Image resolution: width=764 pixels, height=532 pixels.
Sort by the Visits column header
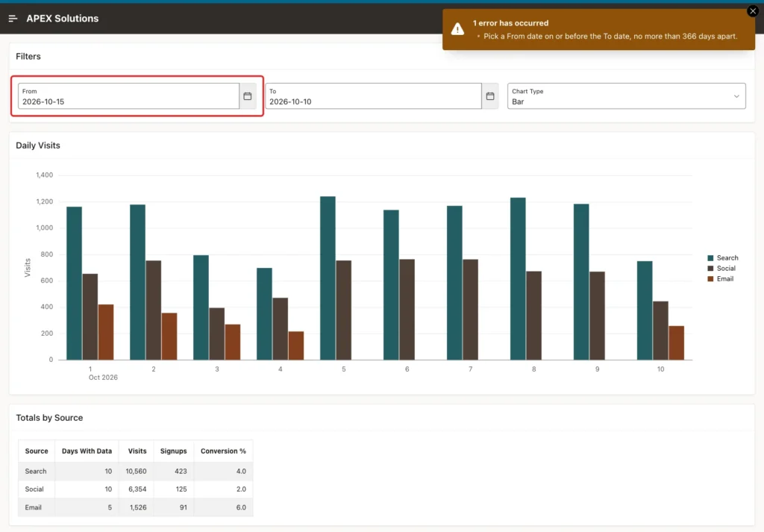(137, 451)
